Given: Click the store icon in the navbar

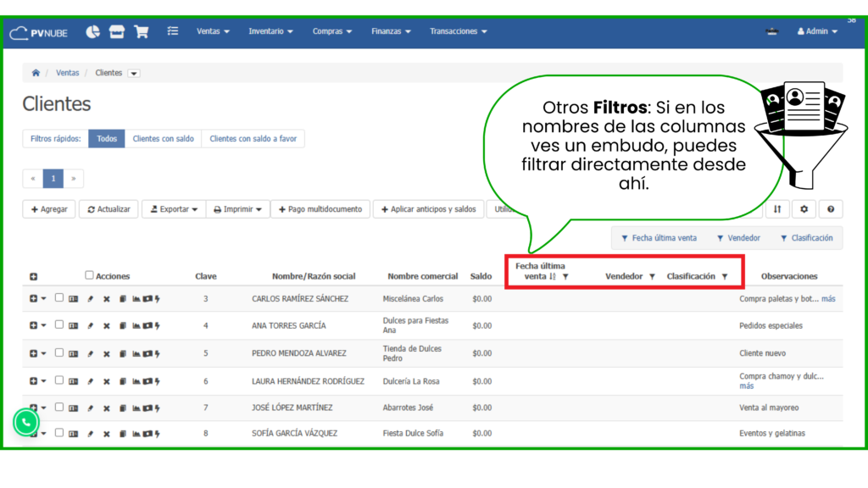Looking at the screenshot, I should coord(117,31).
